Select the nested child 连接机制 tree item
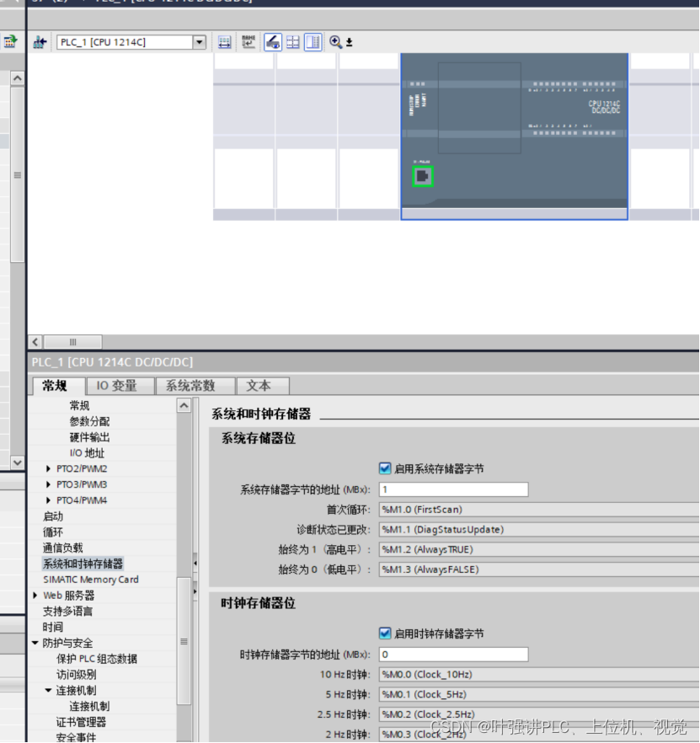The width and height of the screenshot is (700, 743). point(89,706)
